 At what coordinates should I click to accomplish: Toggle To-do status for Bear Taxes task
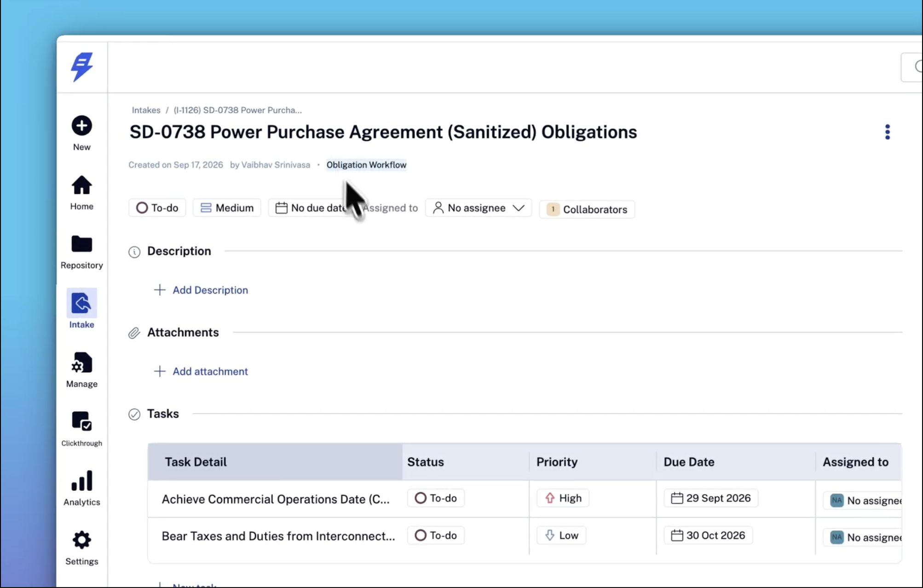coord(436,536)
